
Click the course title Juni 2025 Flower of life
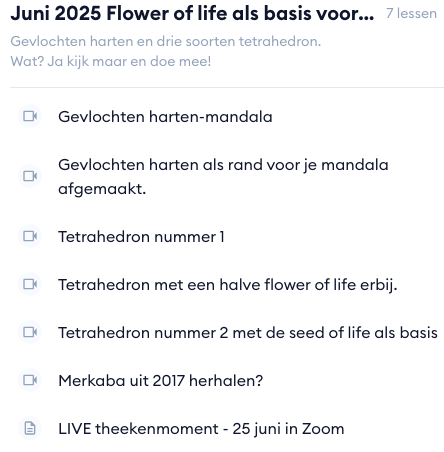coord(192,14)
